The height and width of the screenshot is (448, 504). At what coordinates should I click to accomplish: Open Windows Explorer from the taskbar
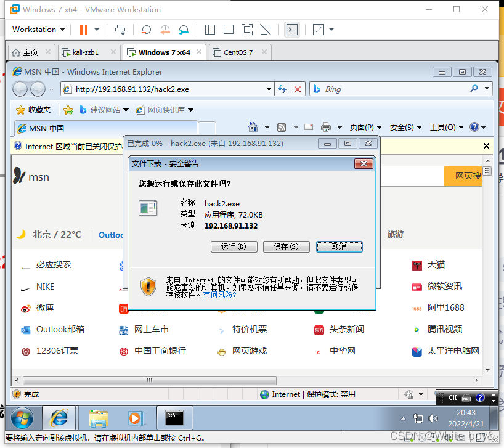point(99,418)
